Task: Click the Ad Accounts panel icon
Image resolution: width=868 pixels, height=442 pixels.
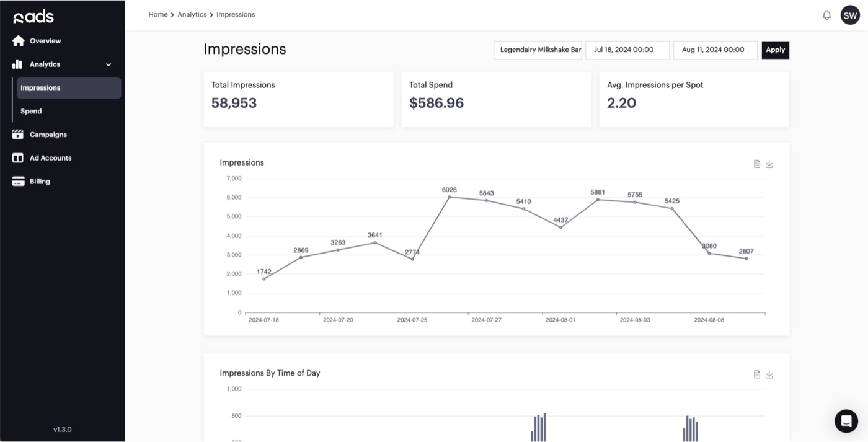Action: [x=17, y=157]
